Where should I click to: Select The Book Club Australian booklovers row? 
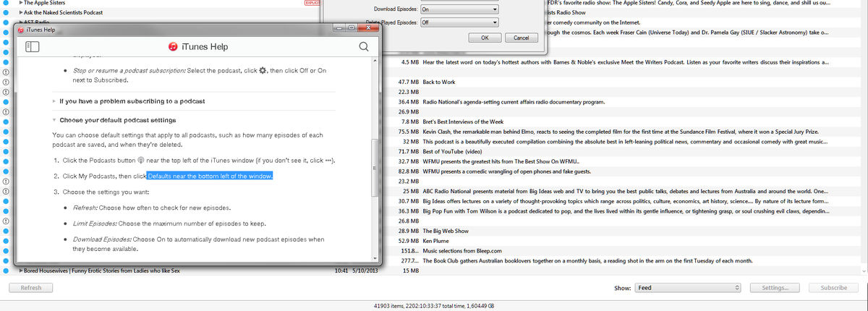point(587,260)
